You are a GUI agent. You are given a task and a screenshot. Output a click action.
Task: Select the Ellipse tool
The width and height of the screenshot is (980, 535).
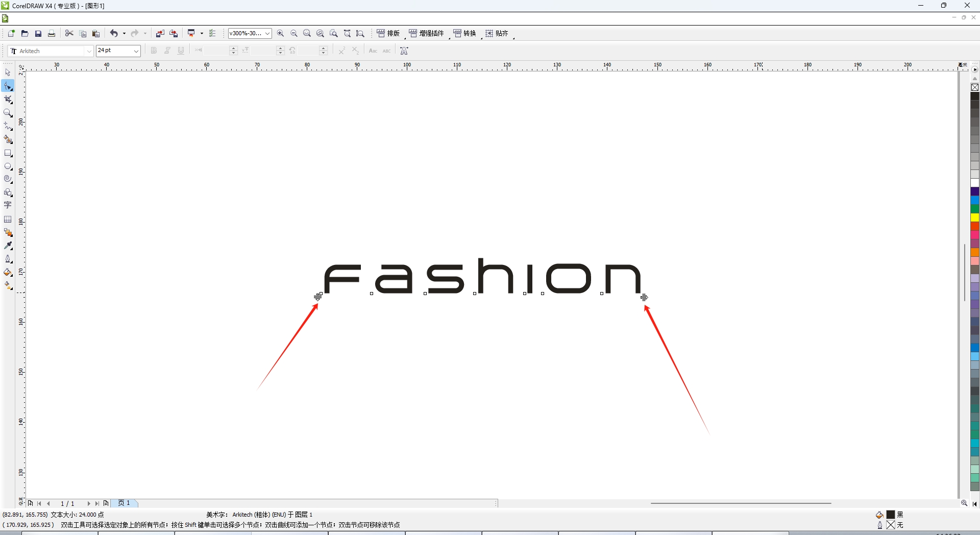8,166
